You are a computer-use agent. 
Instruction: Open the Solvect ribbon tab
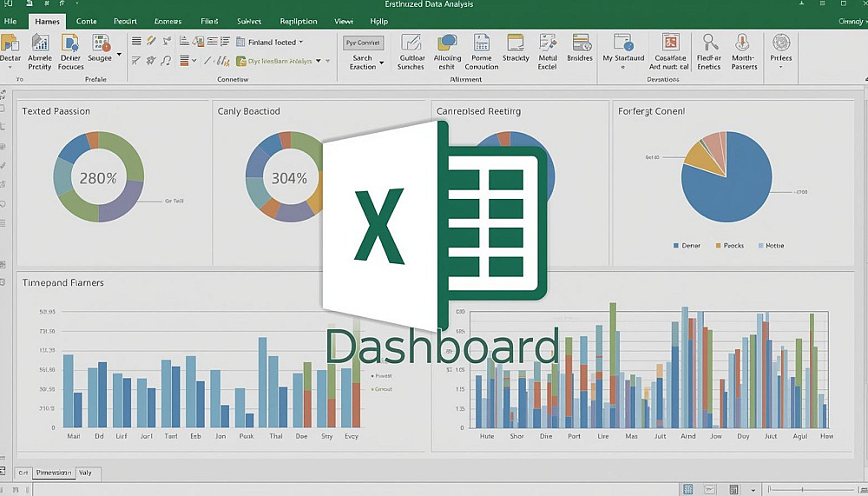pos(249,21)
